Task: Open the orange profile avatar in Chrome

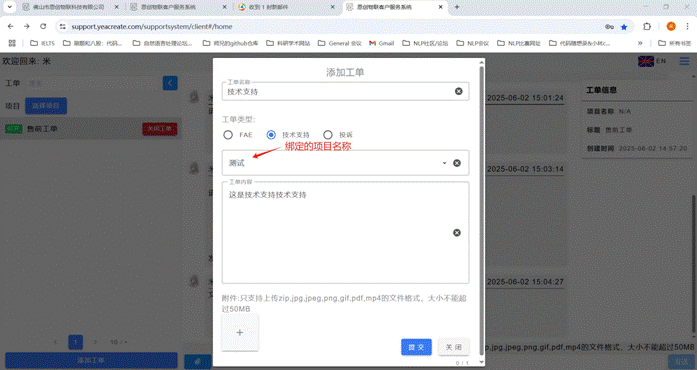Action: pos(671,27)
